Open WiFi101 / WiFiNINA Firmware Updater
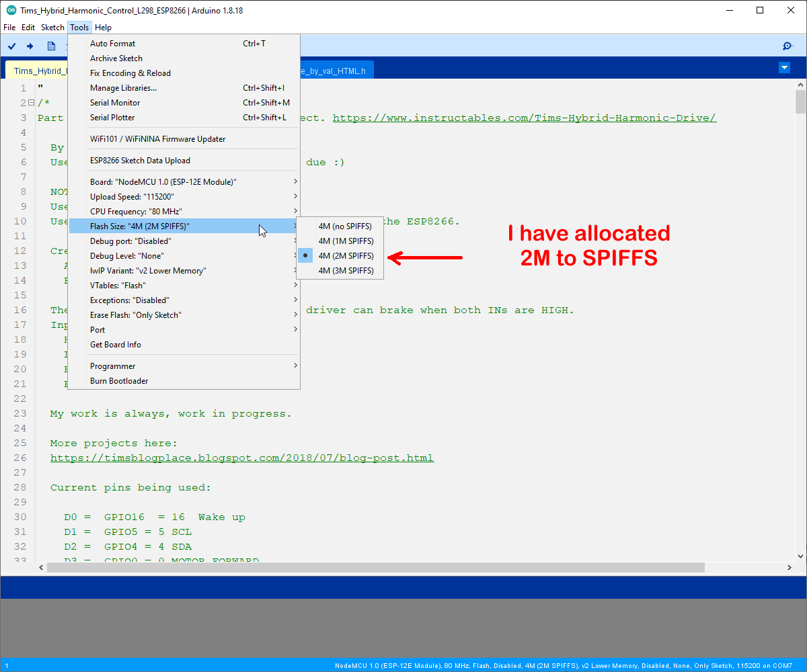Screen dimensions: 807x672 click(184, 139)
